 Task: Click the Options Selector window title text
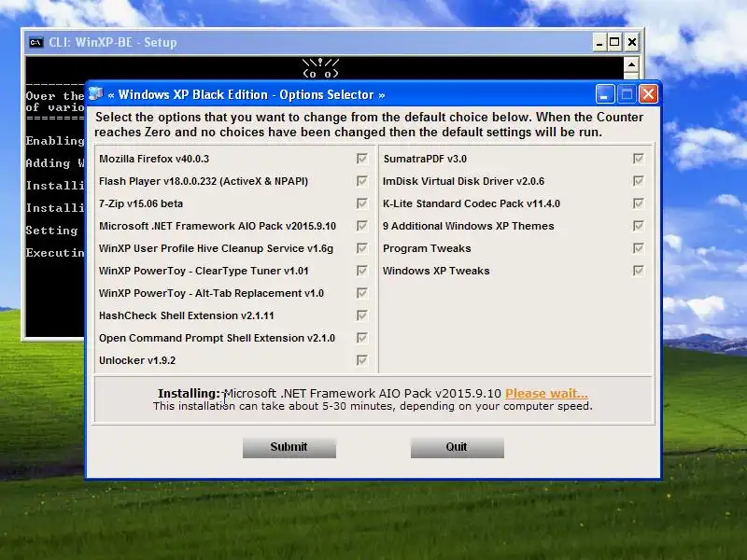[247, 94]
